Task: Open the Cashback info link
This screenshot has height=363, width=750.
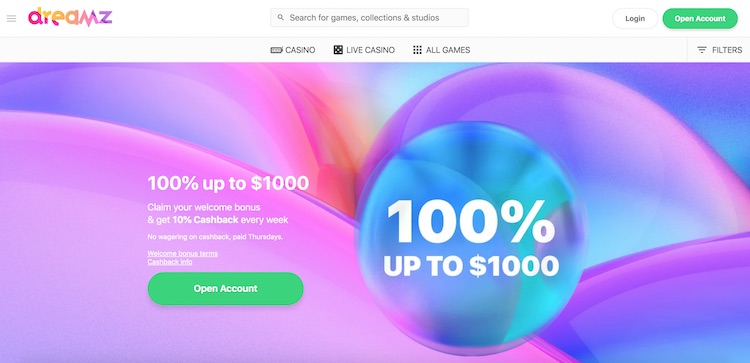Action: 170,262
